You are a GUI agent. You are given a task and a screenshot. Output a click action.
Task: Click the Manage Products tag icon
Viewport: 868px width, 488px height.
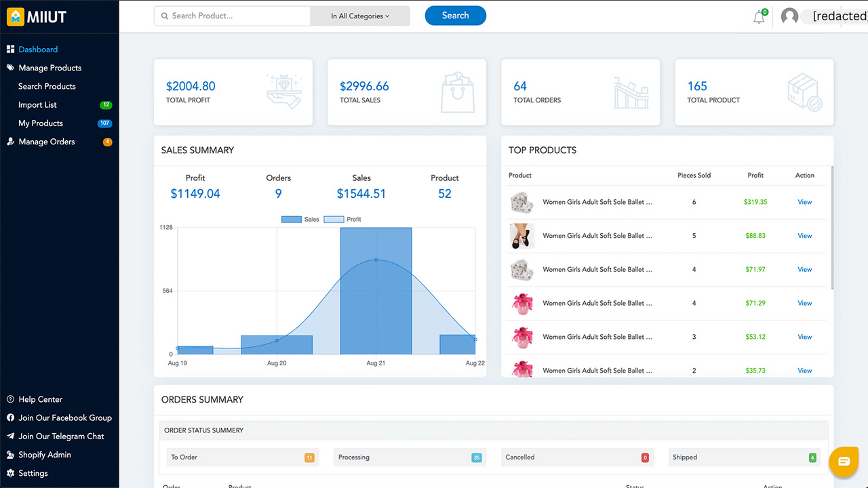[10, 68]
